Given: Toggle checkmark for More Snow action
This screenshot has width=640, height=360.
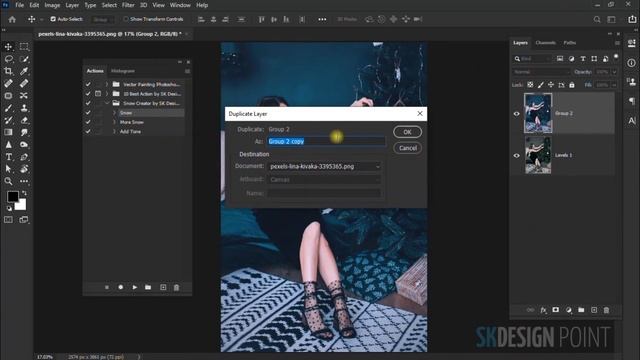Looking at the screenshot, I should (88, 122).
